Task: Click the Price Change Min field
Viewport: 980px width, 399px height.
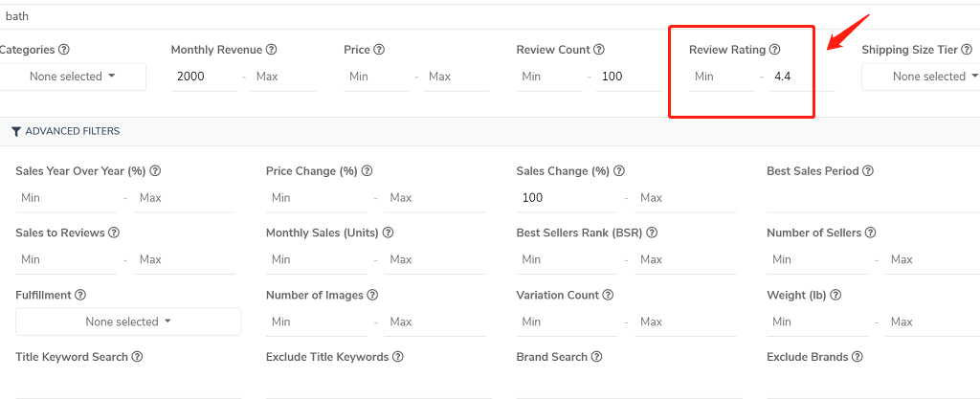Action: click(x=317, y=198)
